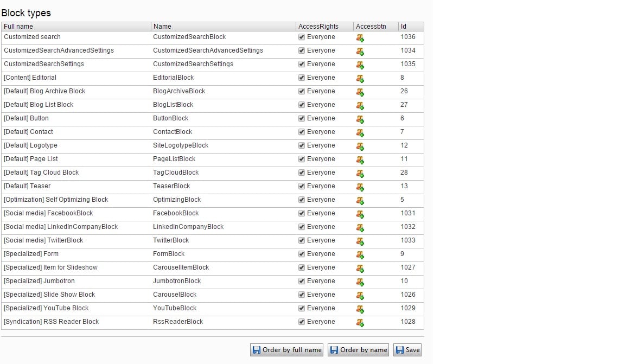Open access icon for BlogListBlock
The width and height of the screenshot is (625, 364).
point(360,106)
